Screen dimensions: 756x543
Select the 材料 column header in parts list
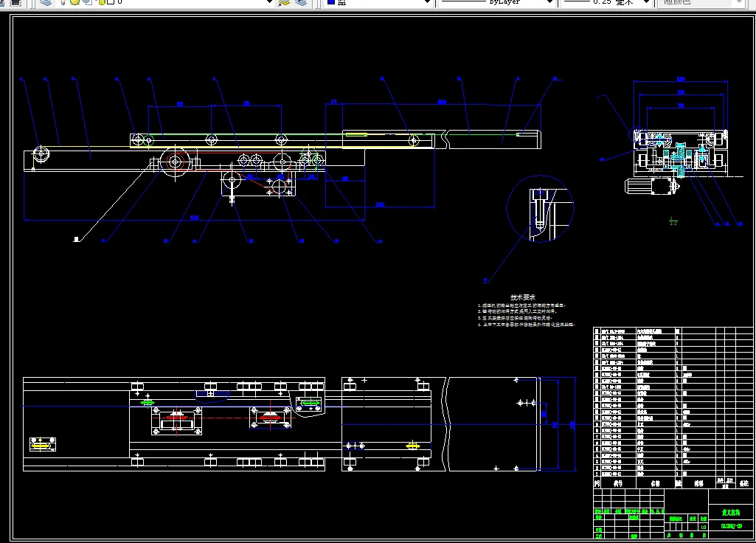pos(698,483)
